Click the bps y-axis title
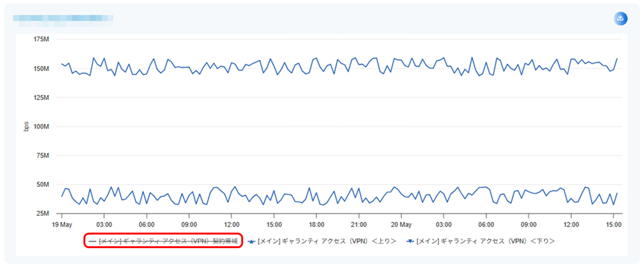 coord(27,126)
